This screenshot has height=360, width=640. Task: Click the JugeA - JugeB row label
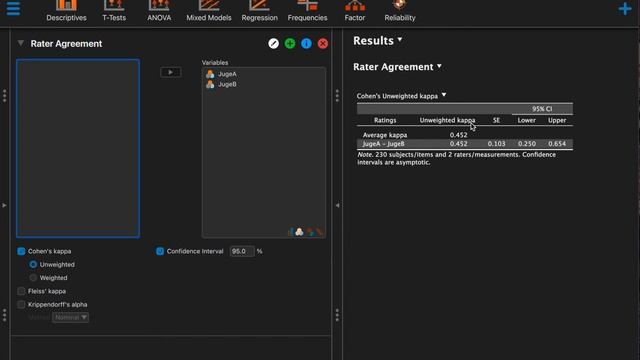click(x=383, y=144)
